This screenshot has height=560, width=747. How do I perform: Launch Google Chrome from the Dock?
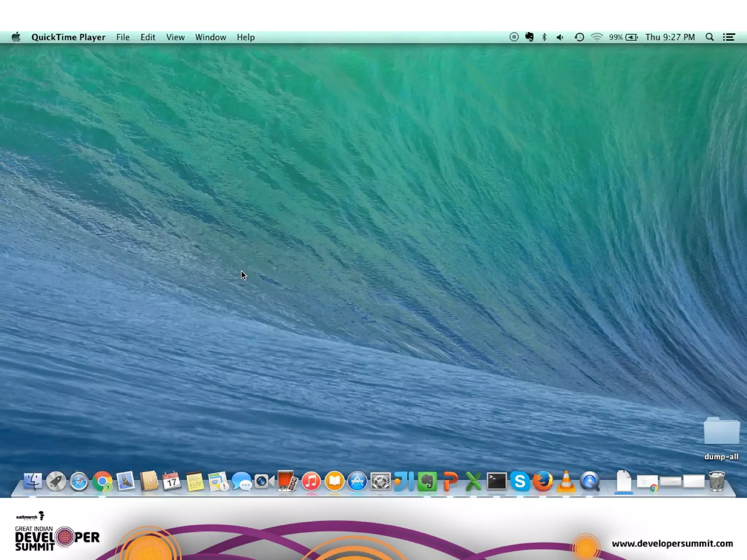point(102,481)
